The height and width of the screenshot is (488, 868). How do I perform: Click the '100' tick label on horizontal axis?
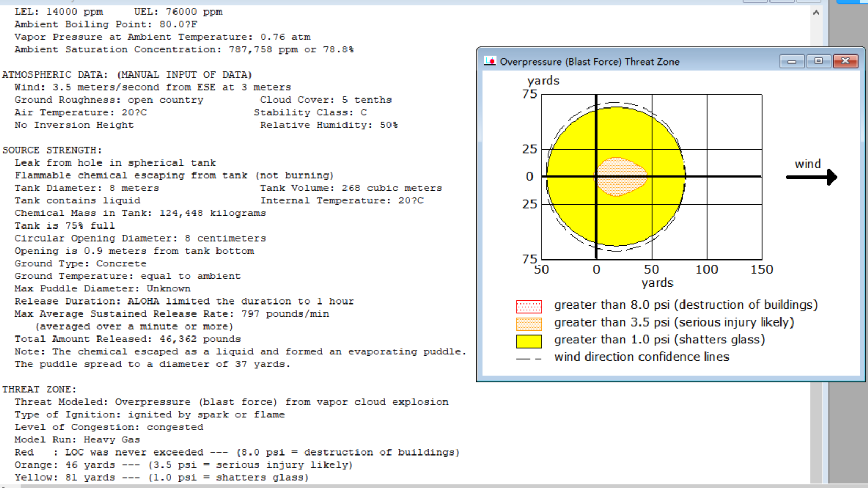707,269
